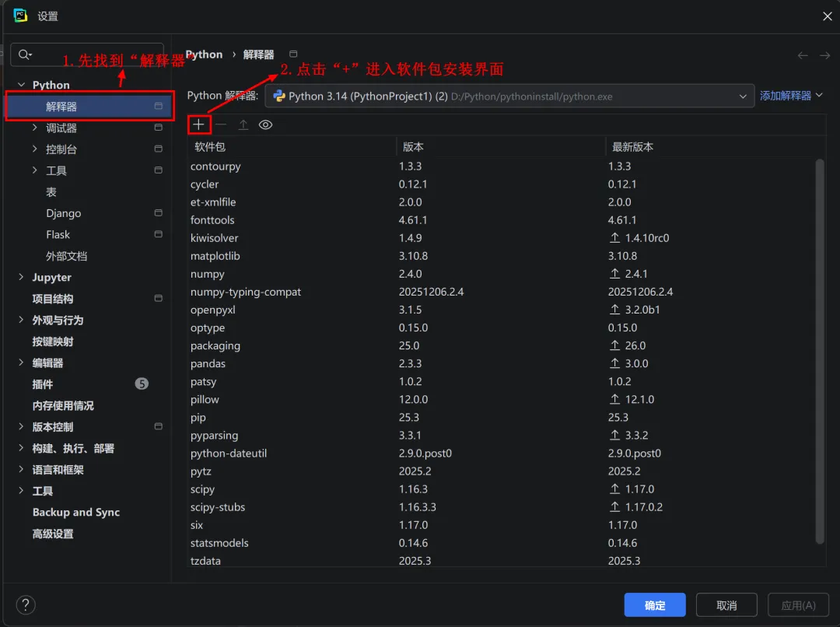Screen dimensions: 840x627
Task: Select the statsmodels package row
Action: pos(502,543)
